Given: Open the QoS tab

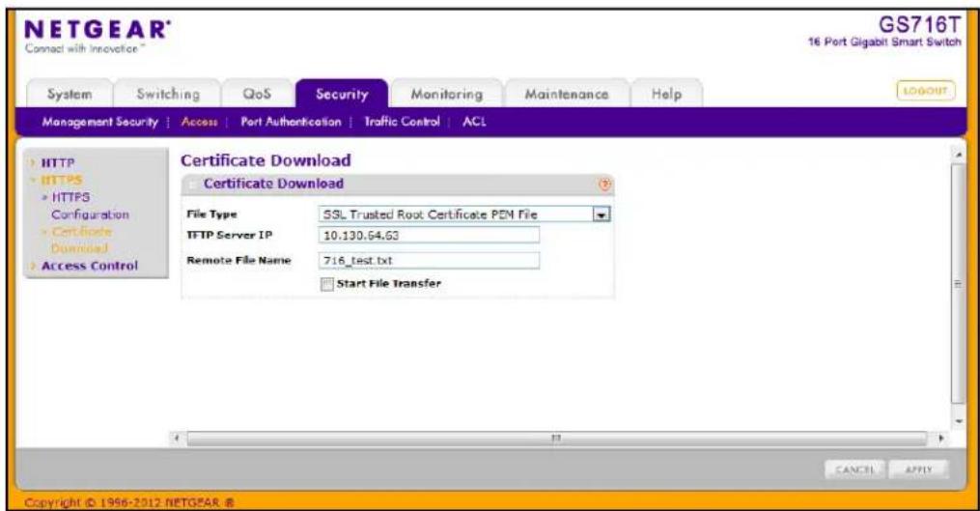Looking at the screenshot, I should (257, 94).
